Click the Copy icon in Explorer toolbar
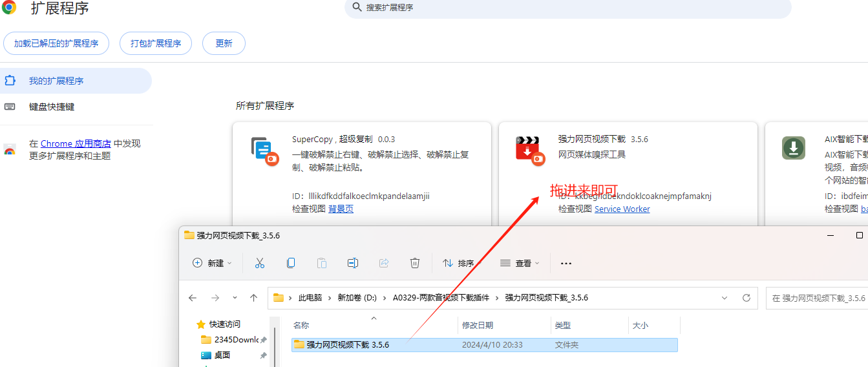 (291, 263)
